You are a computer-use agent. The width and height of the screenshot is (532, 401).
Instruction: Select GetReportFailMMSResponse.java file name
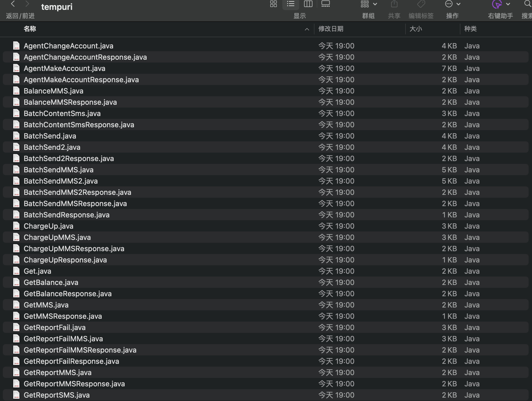(x=80, y=350)
